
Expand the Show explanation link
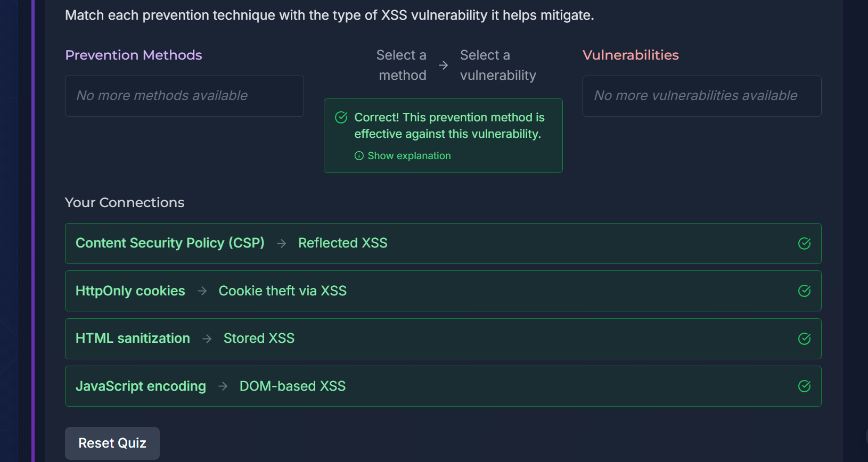tap(409, 156)
